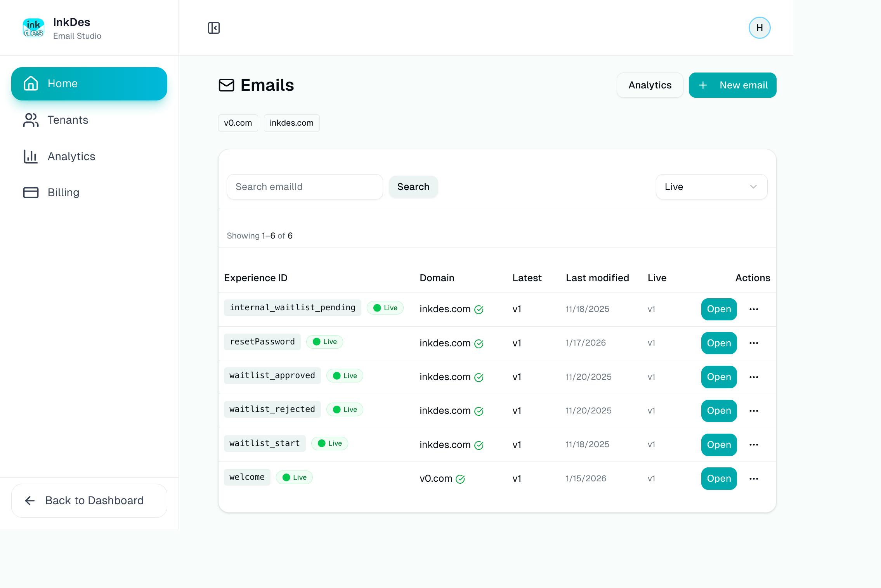The height and width of the screenshot is (588, 881).
Task: Select the Billing credit card icon
Action: point(30,192)
